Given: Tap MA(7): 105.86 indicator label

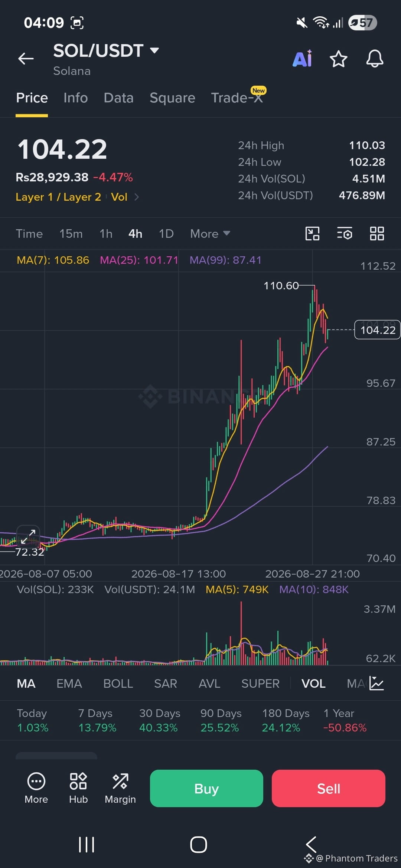Looking at the screenshot, I should 53,260.
